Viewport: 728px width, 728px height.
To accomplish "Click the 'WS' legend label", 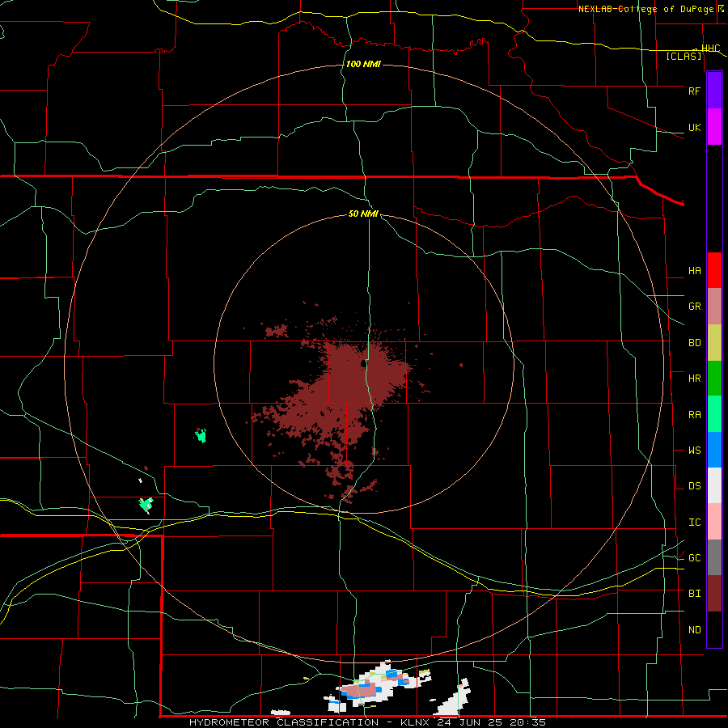I will click(694, 451).
